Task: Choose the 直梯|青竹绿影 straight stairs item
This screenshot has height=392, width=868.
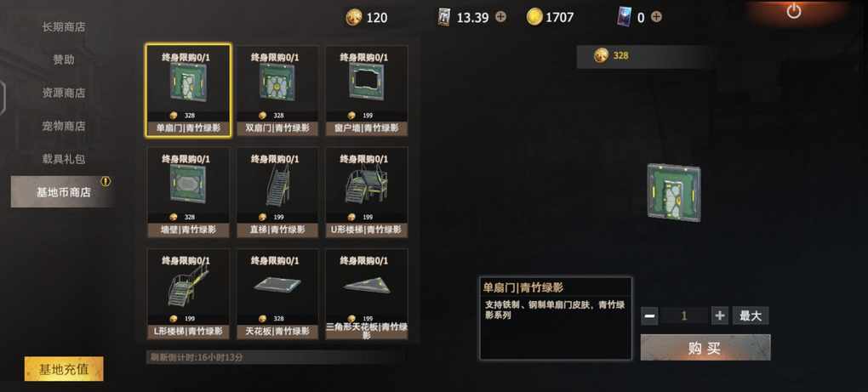Action: click(x=277, y=192)
